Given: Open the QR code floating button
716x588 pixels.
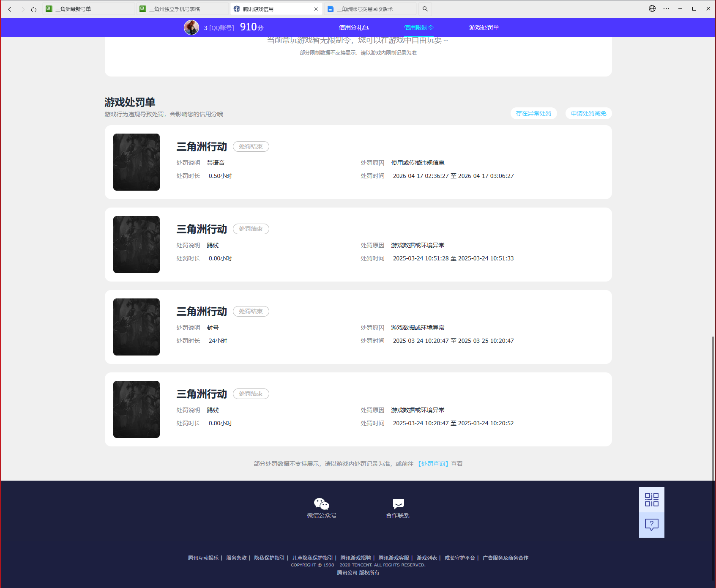Looking at the screenshot, I should point(652,500).
